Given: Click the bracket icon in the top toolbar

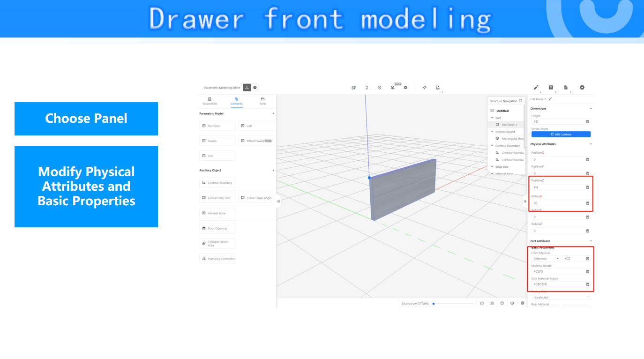Looking at the screenshot, I should (367, 88).
